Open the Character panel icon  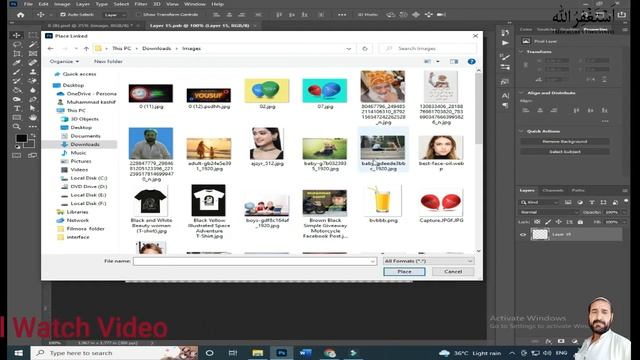tap(505, 96)
